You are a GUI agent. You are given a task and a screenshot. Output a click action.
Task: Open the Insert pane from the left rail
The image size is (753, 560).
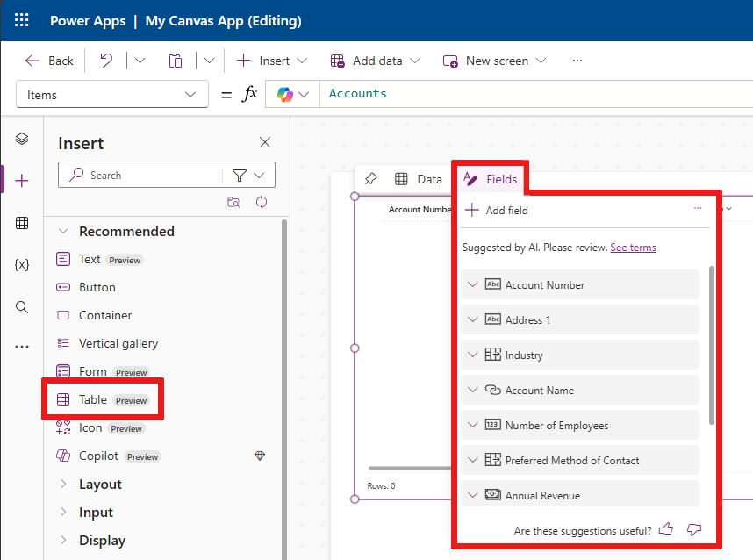click(21, 180)
